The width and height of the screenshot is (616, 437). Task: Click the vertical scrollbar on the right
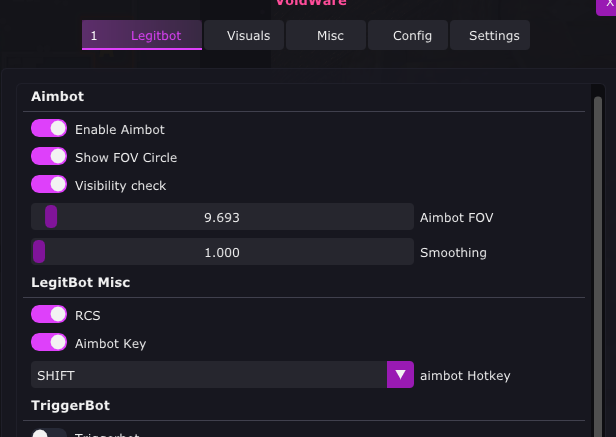click(x=598, y=250)
